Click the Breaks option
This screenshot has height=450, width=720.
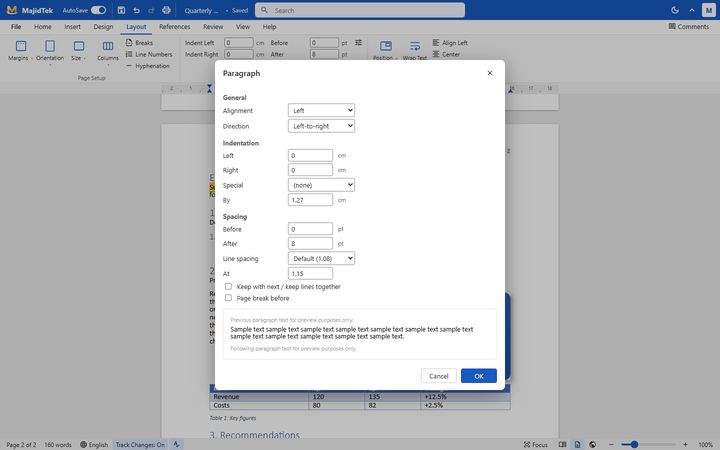tap(139, 43)
